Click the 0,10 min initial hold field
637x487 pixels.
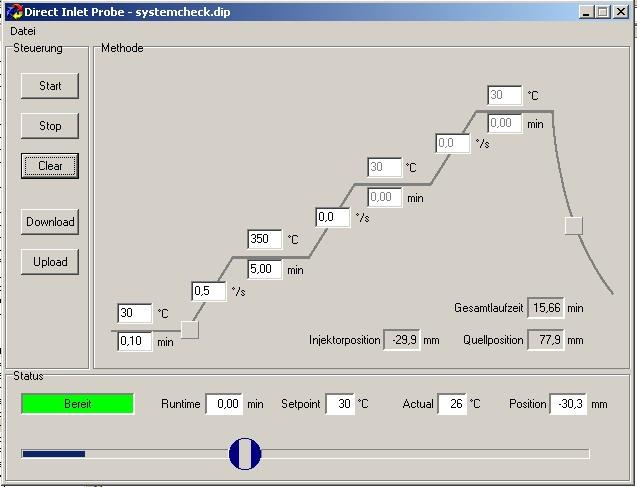134,341
